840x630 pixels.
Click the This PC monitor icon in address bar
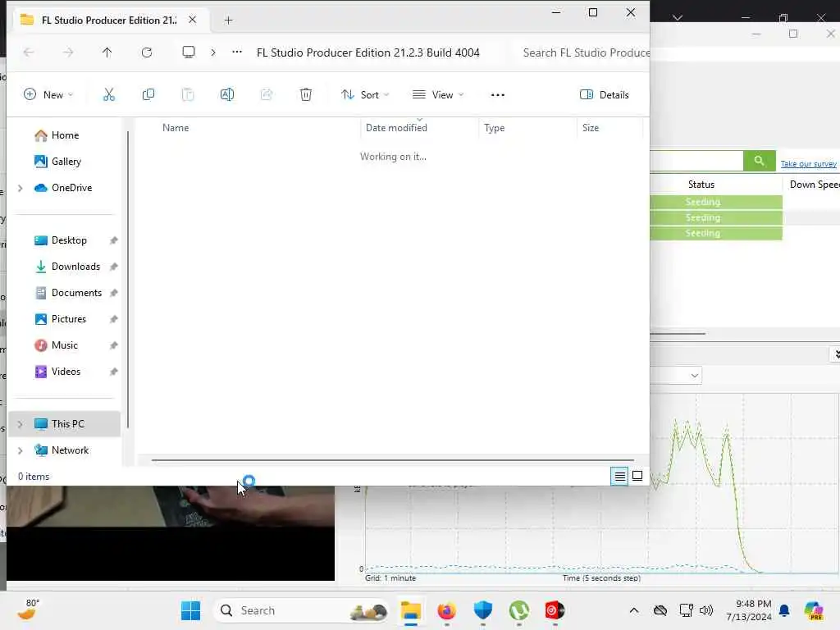point(189,52)
